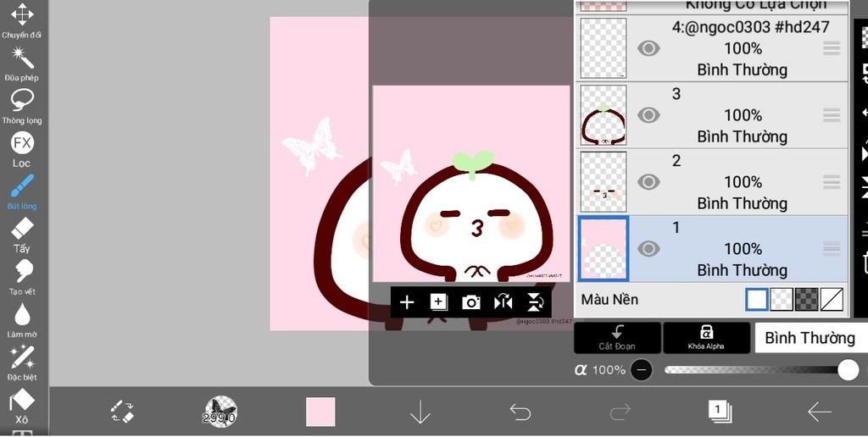Click the reorder handle of layer 2
Viewport: 868px width, 437px height.
(832, 182)
